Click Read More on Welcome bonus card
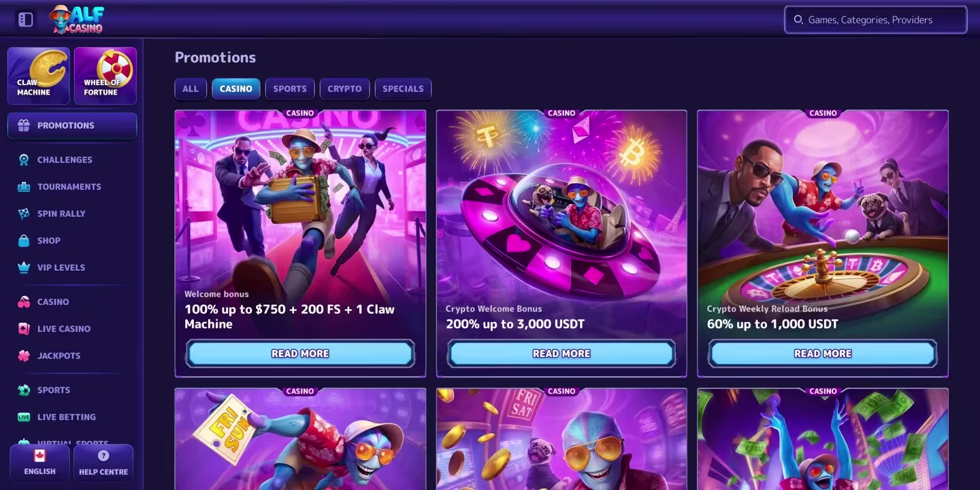The width and height of the screenshot is (980, 490). [x=300, y=353]
